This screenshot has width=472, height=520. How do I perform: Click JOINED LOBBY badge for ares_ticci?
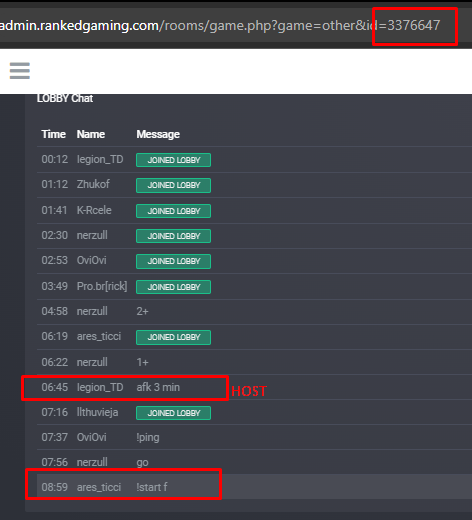173,337
